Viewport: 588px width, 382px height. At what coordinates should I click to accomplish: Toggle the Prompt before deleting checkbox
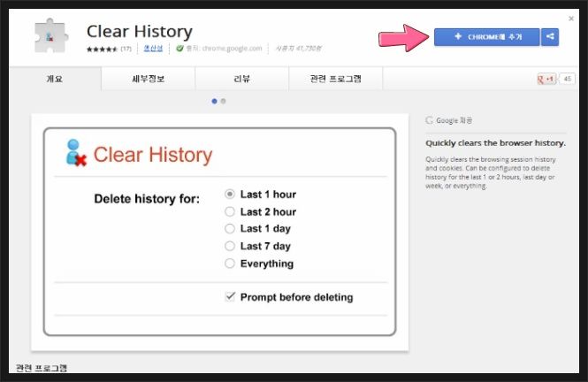(x=230, y=297)
